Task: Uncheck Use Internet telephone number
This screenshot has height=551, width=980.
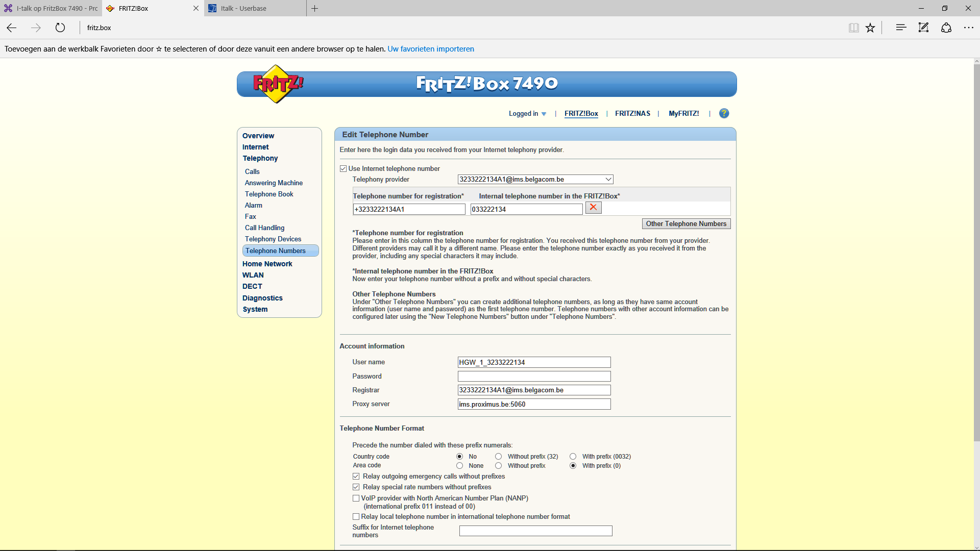Action: pyautogui.click(x=344, y=169)
